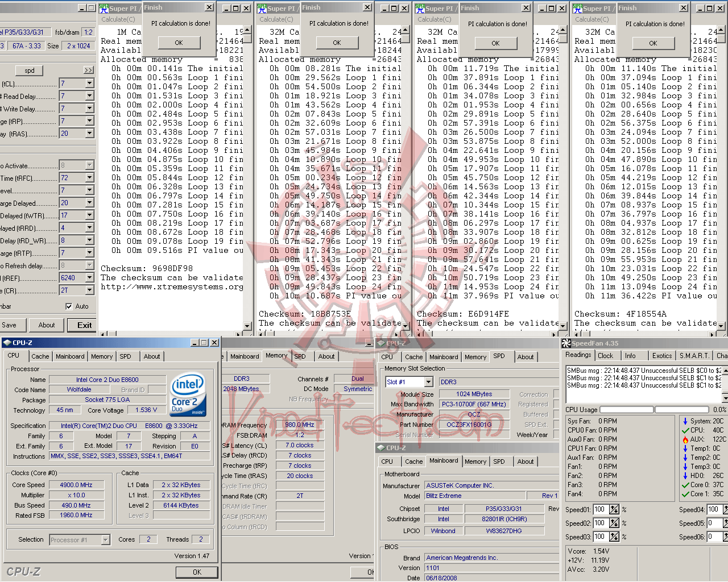Click the Speed02 spin arrows in SpeedFan

(614, 523)
